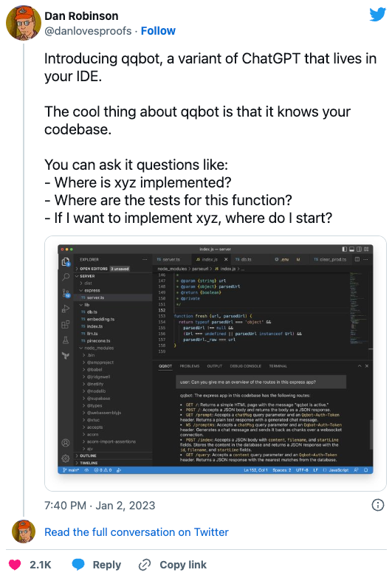Click the Settings gear in VS Code sidebar
The height and width of the screenshot is (578, 392).
tap(65, 458)
